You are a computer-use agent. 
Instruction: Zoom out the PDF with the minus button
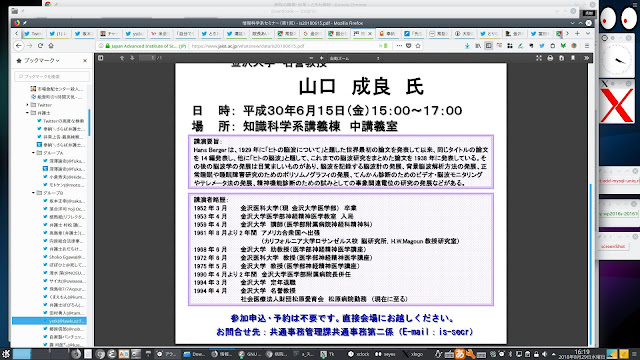[311, 58]
